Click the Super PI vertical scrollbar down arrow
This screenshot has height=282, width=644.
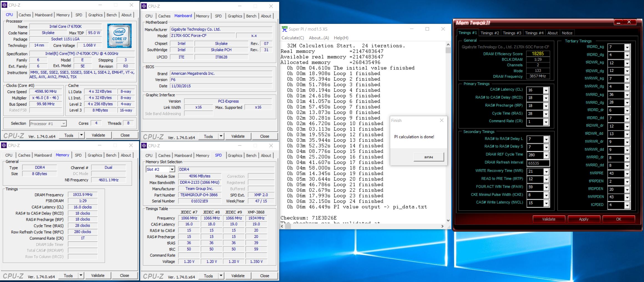tap(448, 220)
